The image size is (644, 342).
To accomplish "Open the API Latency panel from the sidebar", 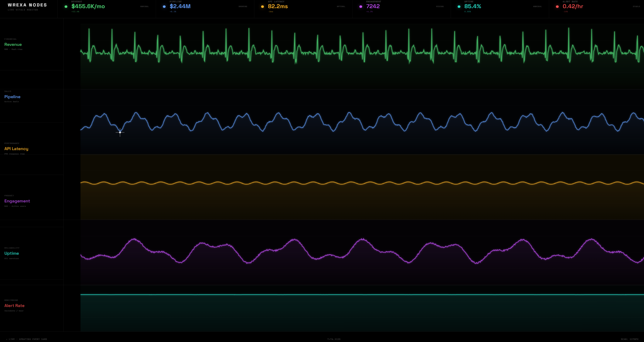I will [x=16, y=148].
